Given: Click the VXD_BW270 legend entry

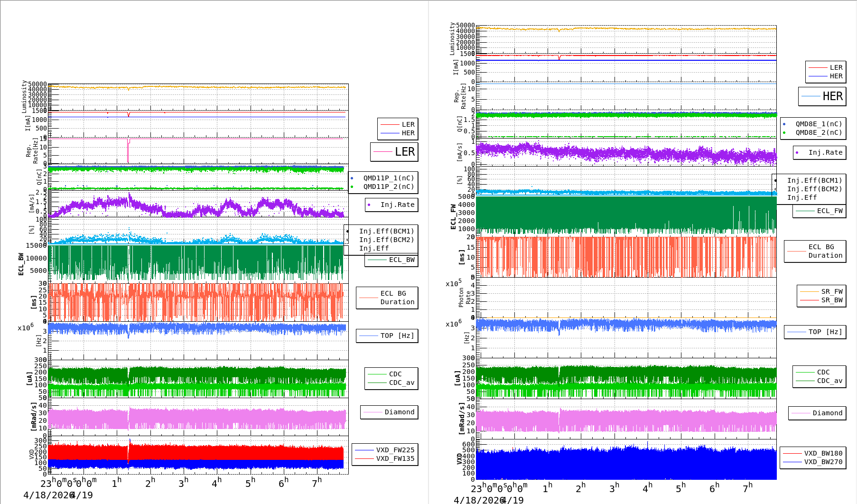Looking at the screenshot, I should tap(823, 462).
